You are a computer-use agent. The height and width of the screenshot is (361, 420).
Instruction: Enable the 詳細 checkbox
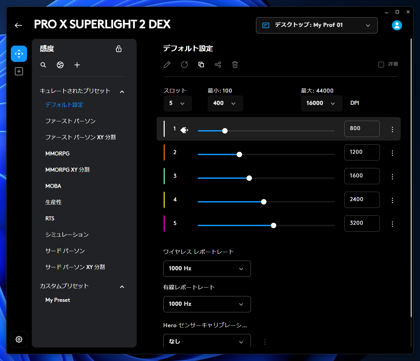coord(381,64)
